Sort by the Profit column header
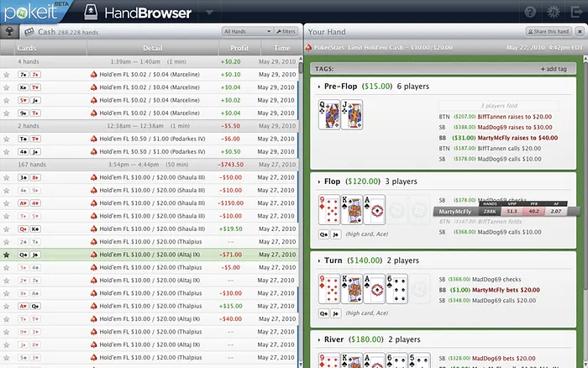 pyautogui.click(x=239, y=48)
